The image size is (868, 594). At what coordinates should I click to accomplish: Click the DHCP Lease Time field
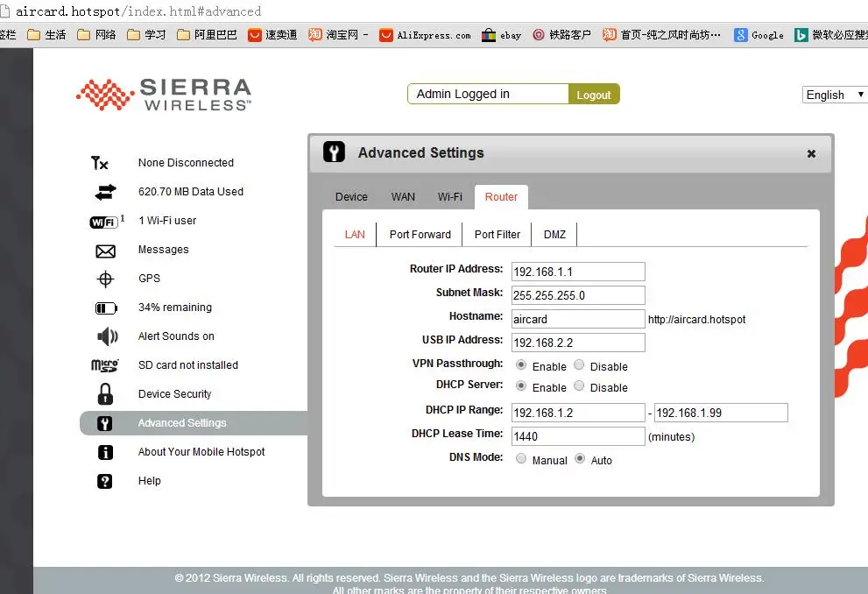(x=578, y=436)
